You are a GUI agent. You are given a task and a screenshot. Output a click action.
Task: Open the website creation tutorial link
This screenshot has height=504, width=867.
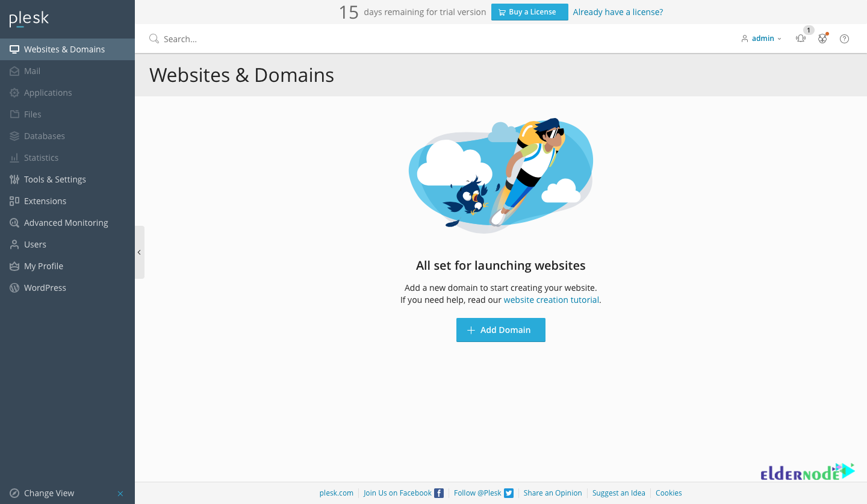[x=551, y=299]
